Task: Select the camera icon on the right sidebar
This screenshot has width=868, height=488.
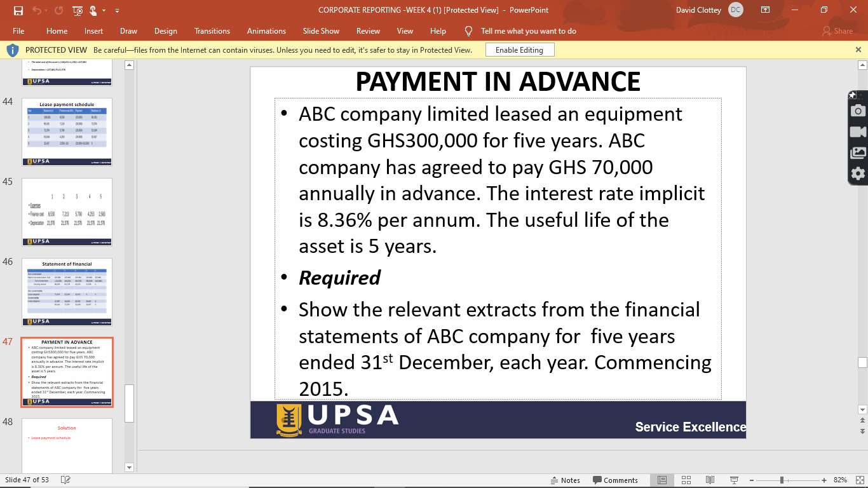Action: coord(857,109)
